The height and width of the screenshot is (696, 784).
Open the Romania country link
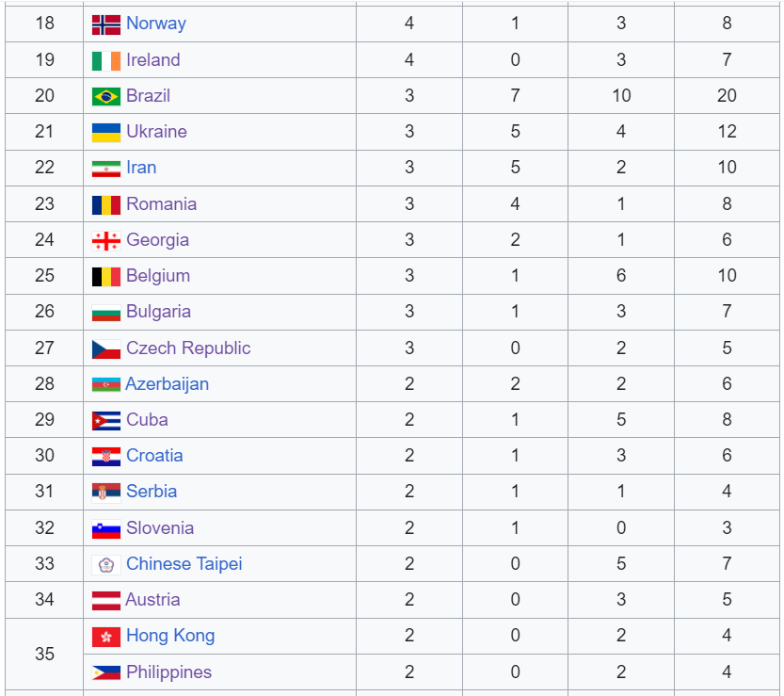pyautogui.click(x=161, y=203)
